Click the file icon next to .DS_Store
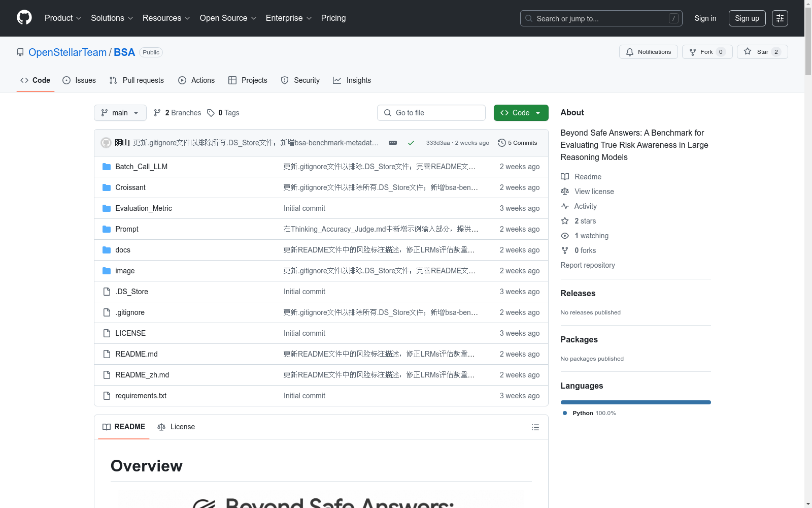 (107, 292)
